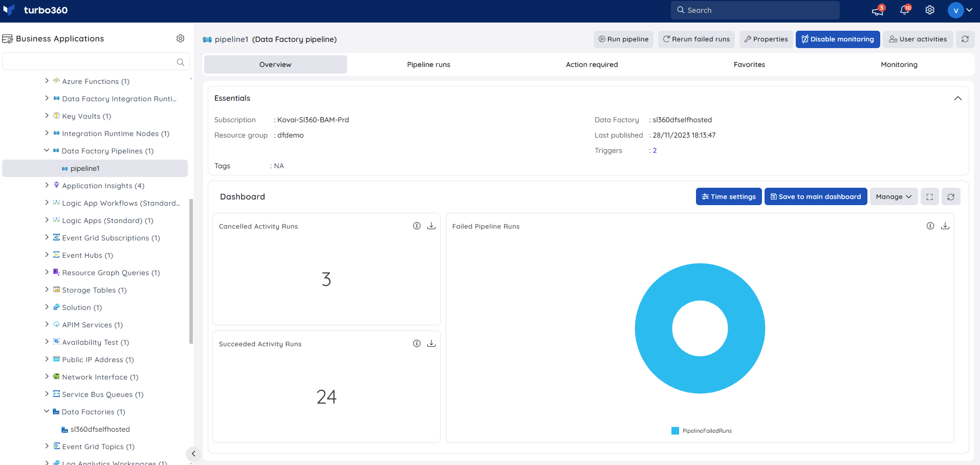The image size is (980, 465).
Task: Click the Resource Graph Queries icon
Action: pos(56,272)
